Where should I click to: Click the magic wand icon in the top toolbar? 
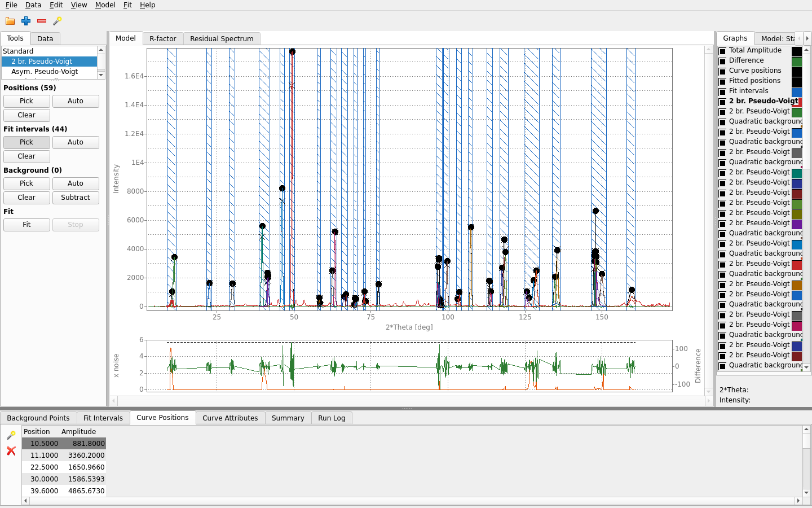tap(58, 21)
